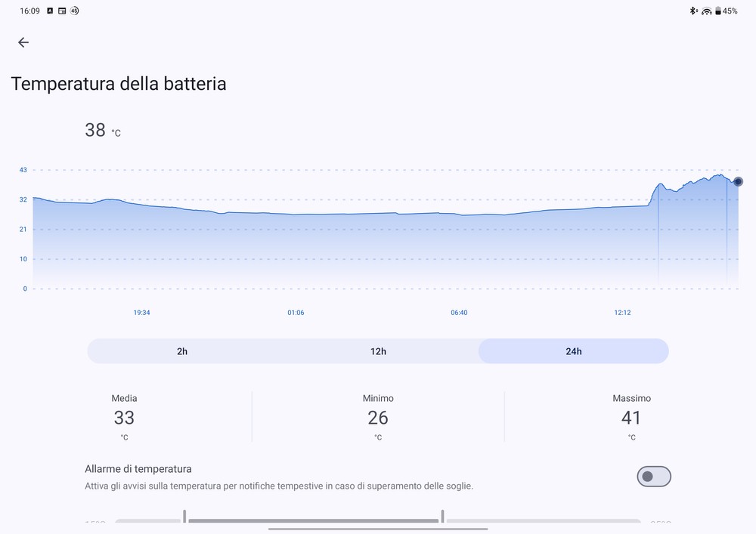Tap the Wi-Fi signal icon
Viewport: 756px width, 534px height.
coord(706,11)
